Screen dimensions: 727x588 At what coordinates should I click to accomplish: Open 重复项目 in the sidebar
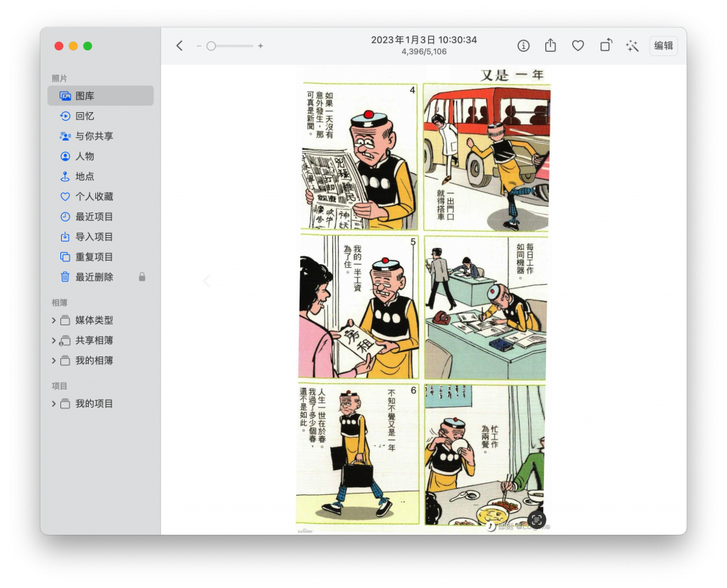click(x=101, y=257)
